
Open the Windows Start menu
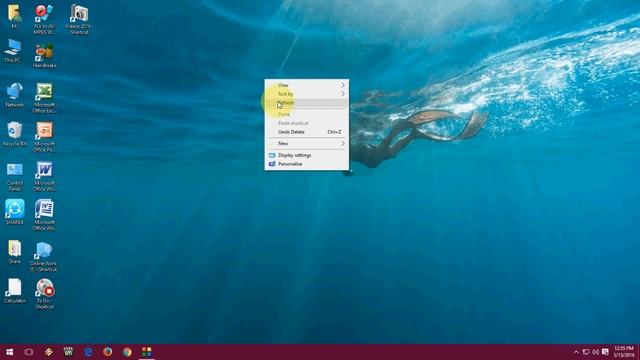pos(9,352)
